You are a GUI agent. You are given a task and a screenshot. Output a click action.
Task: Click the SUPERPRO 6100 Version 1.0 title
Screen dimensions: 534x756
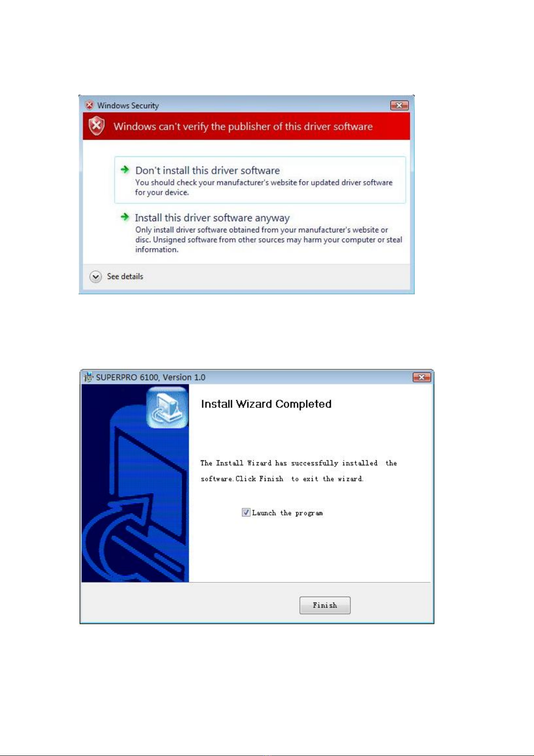point(151,377)
